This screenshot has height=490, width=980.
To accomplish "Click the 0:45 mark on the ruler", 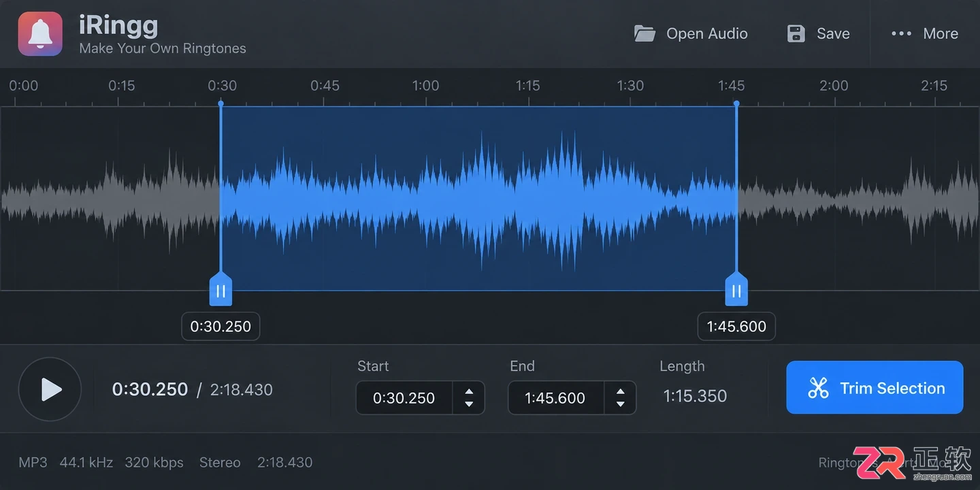I will pos(325,86).
